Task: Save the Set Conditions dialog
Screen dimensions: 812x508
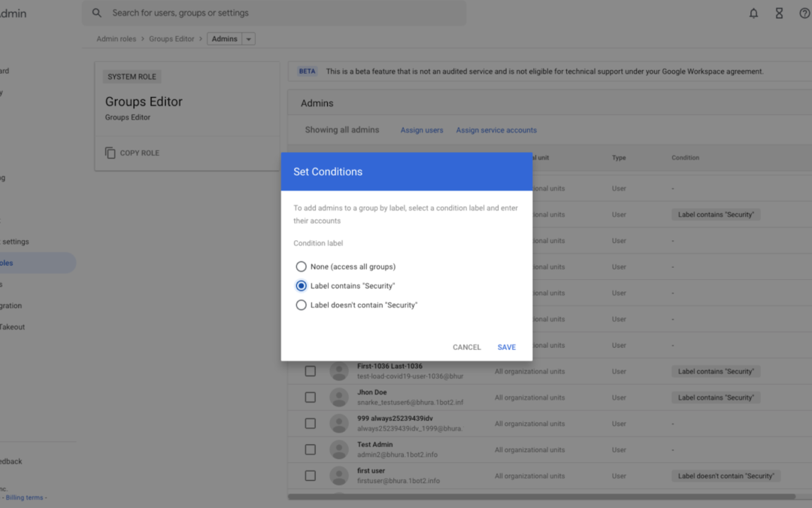Action: point(507,347)
